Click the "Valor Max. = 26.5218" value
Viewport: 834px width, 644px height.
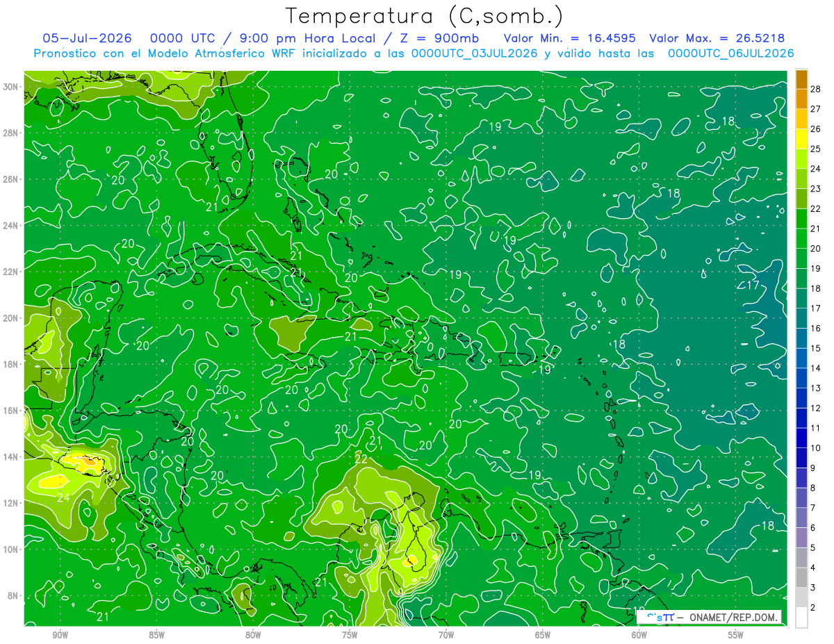[717, 39]
